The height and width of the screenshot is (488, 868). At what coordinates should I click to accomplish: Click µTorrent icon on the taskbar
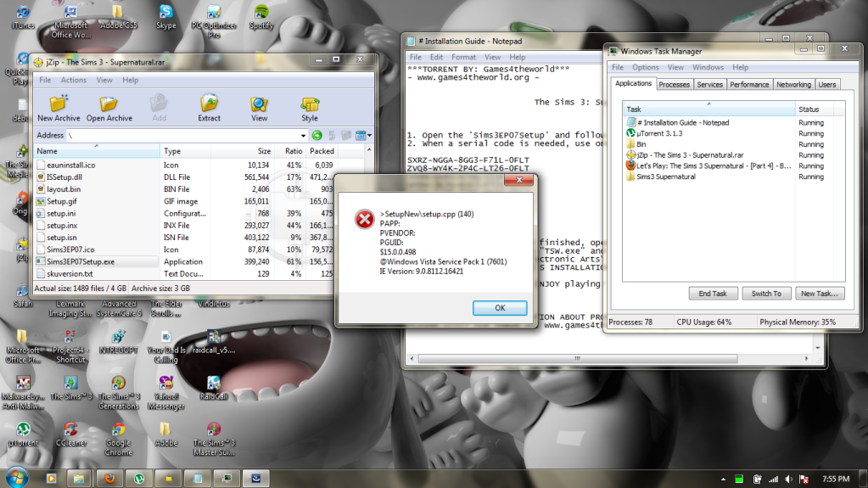click(x=139, y=478)
